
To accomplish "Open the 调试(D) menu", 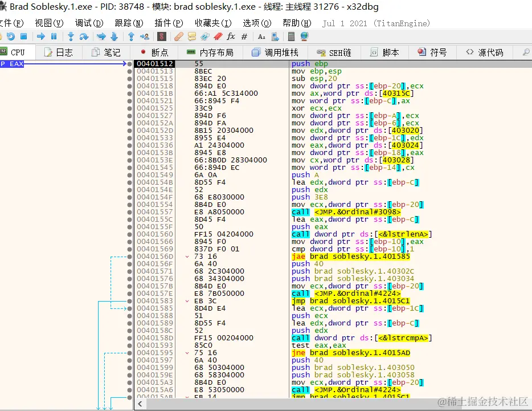I will pyautogui.click(x=89, y=23).
